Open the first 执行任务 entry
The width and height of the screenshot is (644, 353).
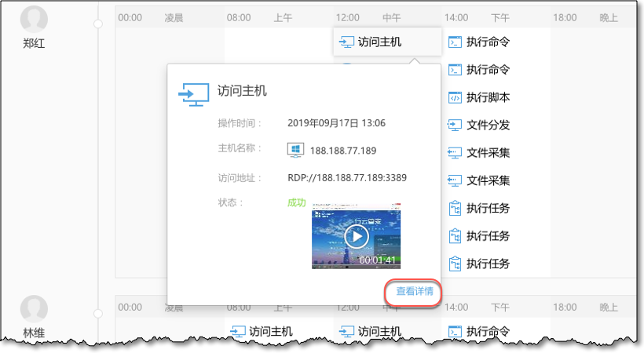pos(479,209)
